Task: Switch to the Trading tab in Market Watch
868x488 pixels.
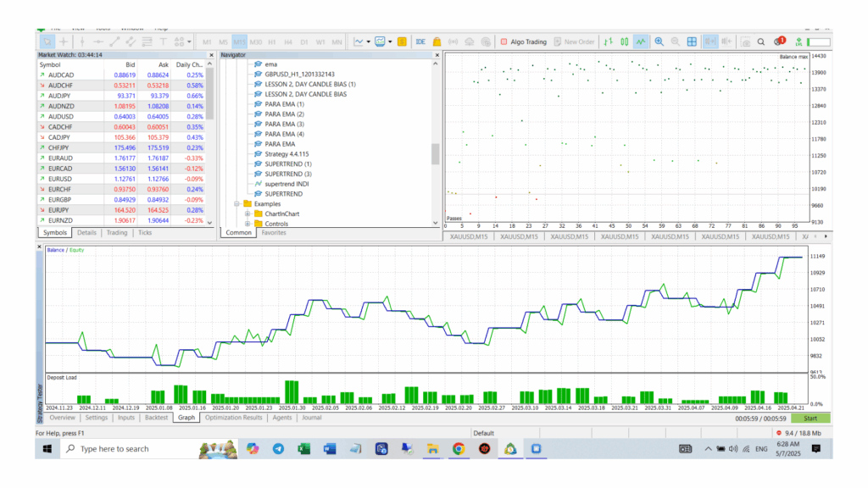Action: click(117, 233)
